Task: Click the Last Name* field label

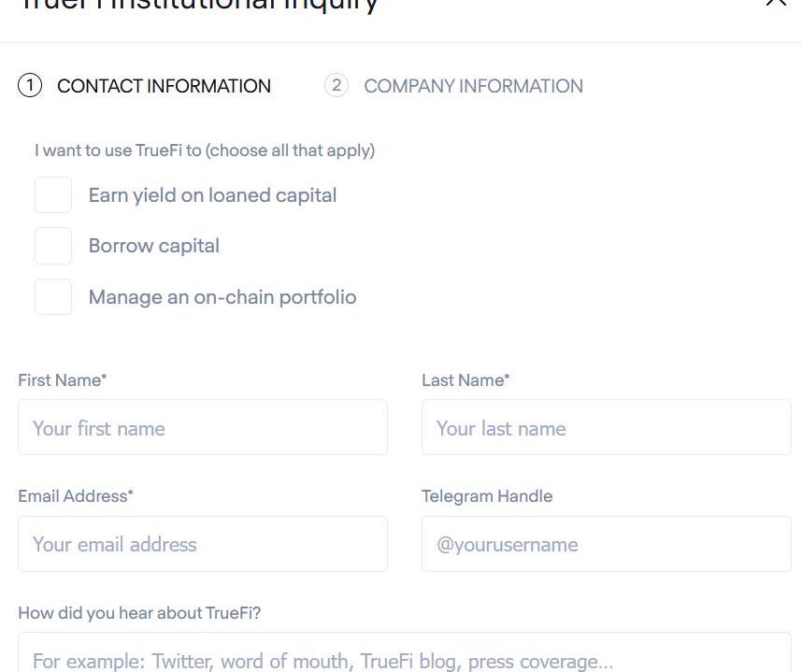Action: (465, 380)
